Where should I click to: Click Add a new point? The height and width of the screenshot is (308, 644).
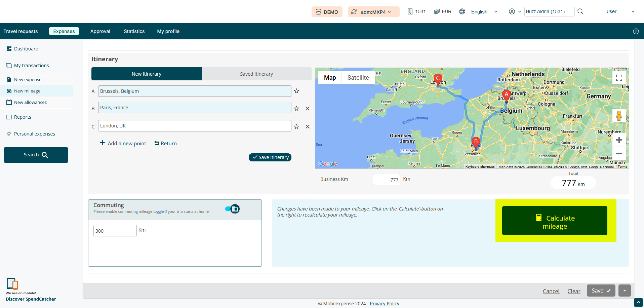click(x=123, y=144)
